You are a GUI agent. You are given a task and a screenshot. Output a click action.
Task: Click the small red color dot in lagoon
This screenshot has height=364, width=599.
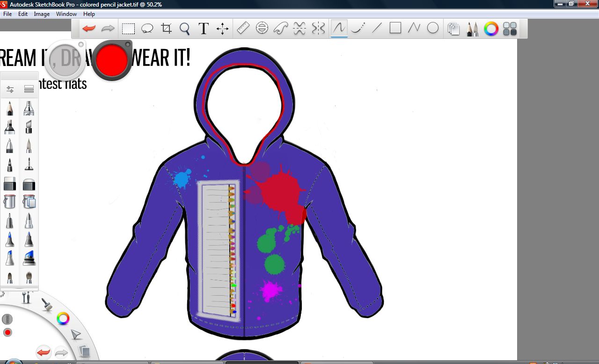[x=7, y=333]
